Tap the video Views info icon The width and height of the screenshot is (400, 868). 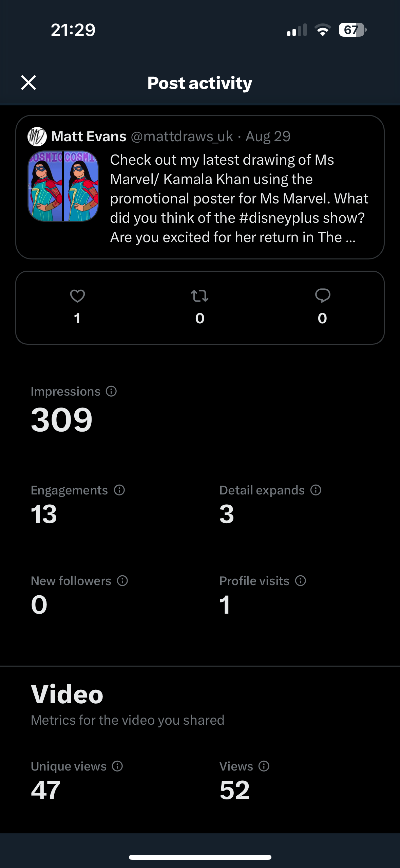pos(264,766)
